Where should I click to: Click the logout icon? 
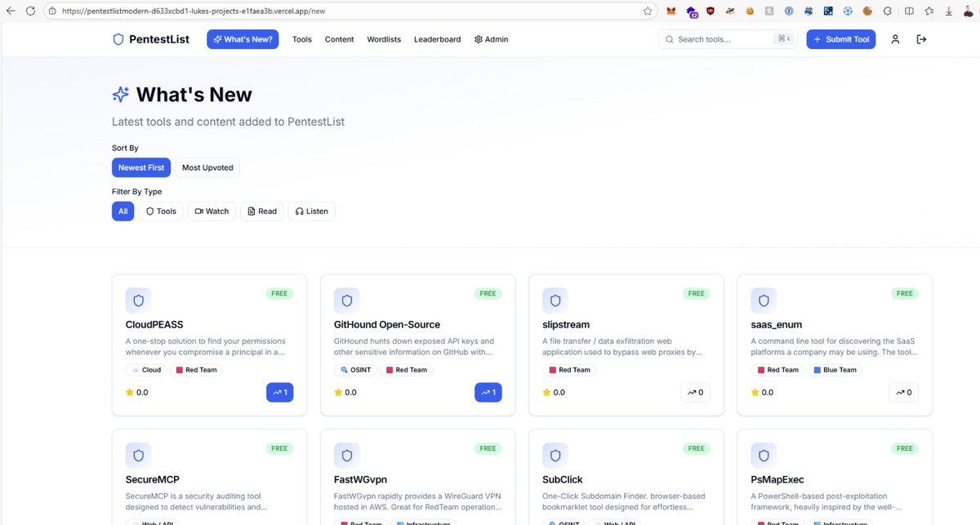pos(921,39)
